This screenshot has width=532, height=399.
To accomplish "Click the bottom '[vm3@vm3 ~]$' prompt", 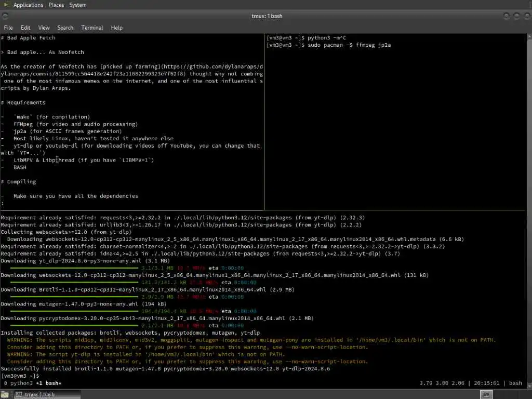I will coord(20,376).
